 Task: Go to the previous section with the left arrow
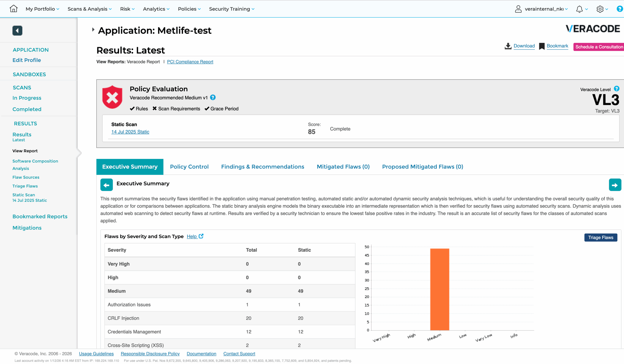tap(107, 185)
